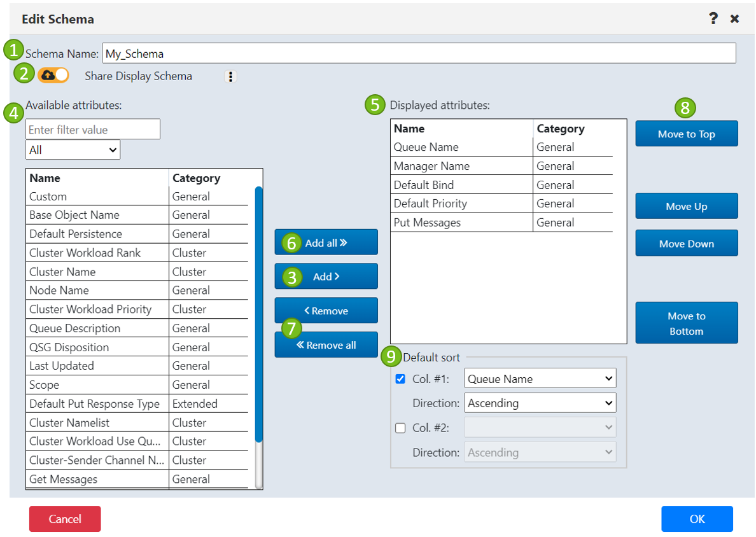Select the Default Persistence attribute
This screenshot has width=756, height=537.
[x=137, y=234]
